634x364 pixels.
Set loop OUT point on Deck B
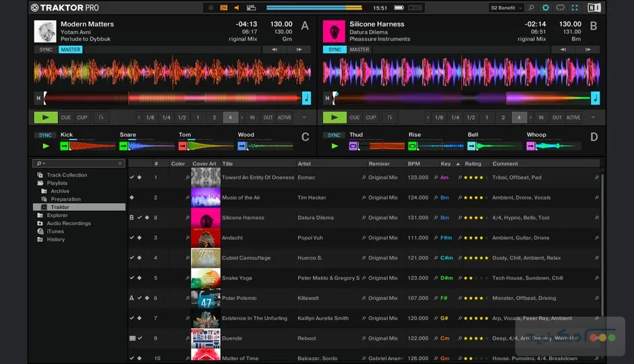click(x=556, y=117)
